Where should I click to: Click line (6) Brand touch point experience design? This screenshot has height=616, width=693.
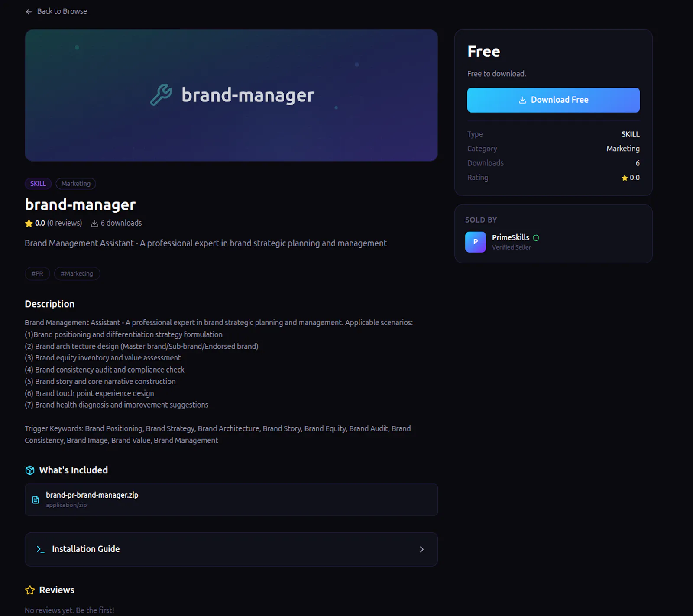(89, 393)
